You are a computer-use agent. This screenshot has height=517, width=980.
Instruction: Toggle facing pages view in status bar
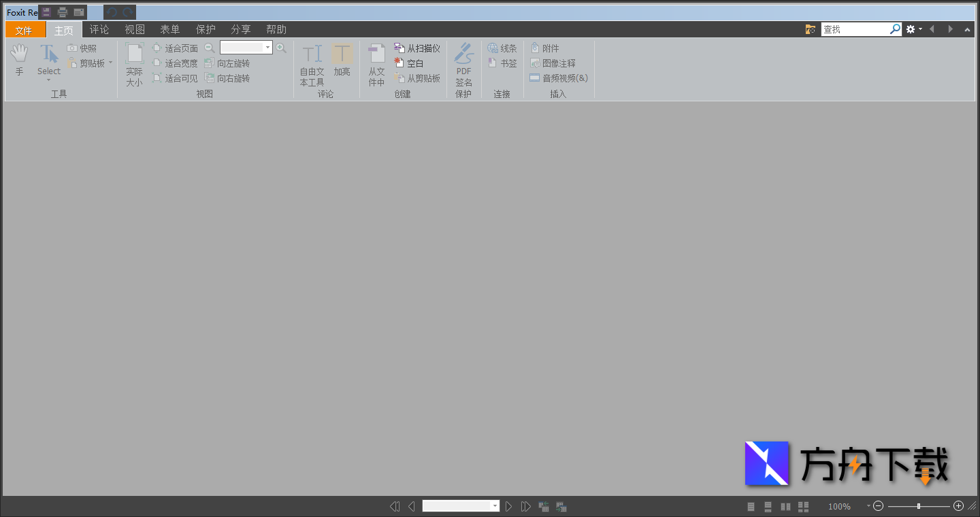pyautogui.click(x=785, y=507)
